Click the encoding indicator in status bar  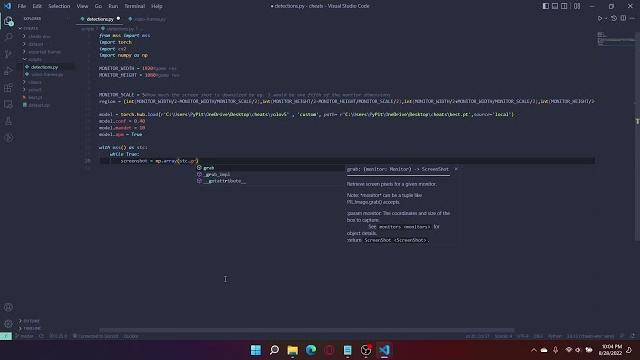522,336
